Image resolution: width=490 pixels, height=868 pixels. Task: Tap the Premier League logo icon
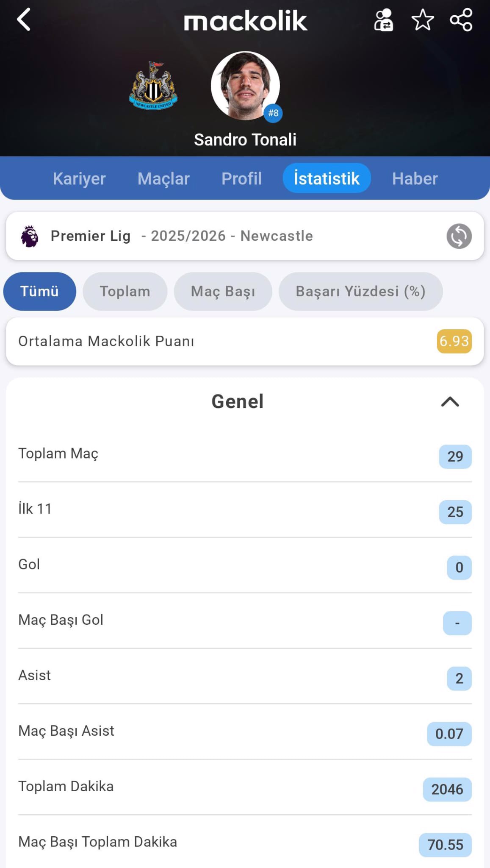[30, 236]
